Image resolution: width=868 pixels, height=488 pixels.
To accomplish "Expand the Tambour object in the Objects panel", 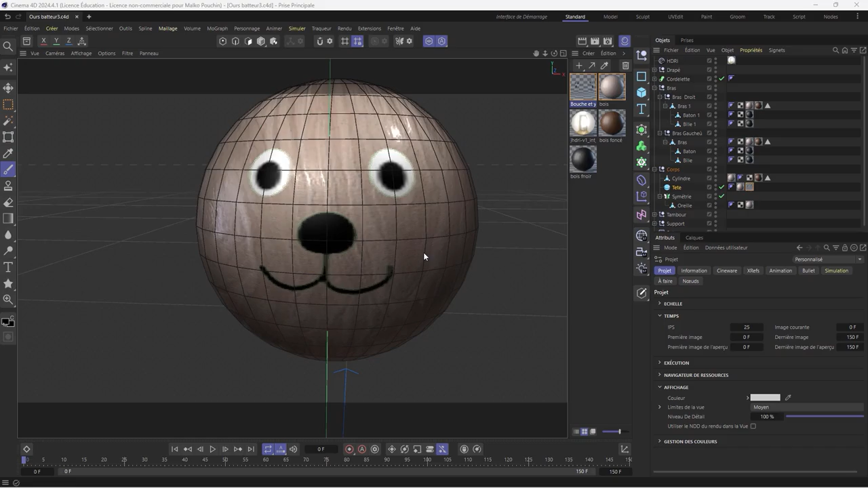I will click(x=654, y=214).
